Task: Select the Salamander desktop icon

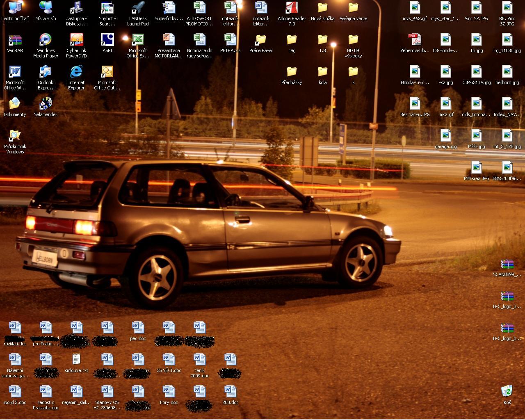Action: click(46, 103)
